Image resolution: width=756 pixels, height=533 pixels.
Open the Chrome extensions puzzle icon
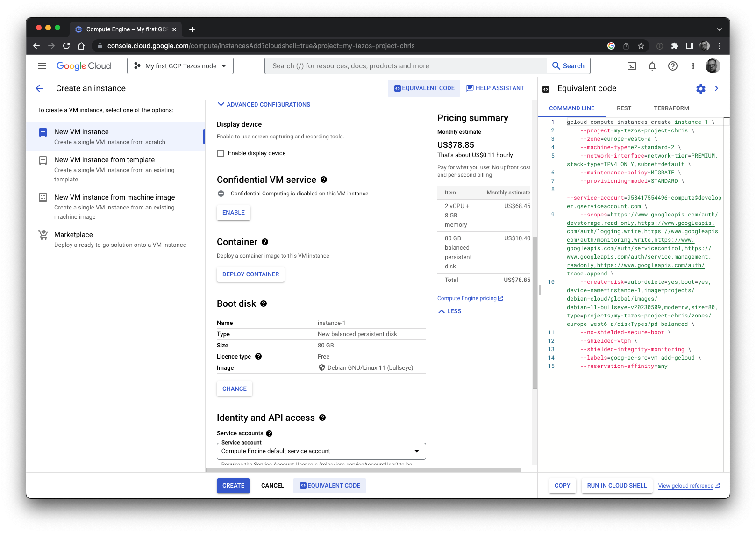tap(674, 46)
